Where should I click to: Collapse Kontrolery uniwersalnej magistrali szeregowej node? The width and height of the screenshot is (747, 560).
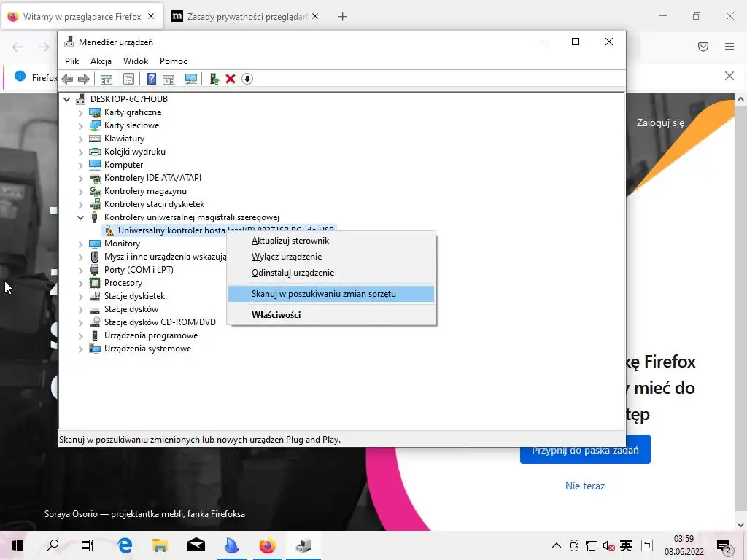(80, 217)
